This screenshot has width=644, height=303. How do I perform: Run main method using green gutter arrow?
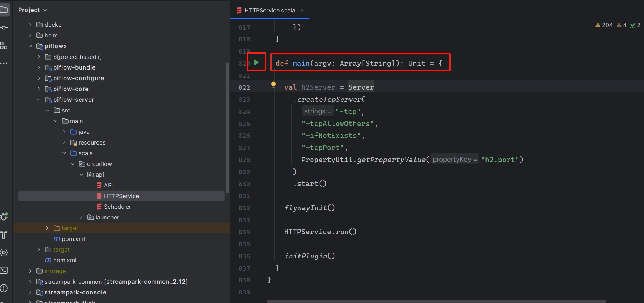(x=256, y=62)
